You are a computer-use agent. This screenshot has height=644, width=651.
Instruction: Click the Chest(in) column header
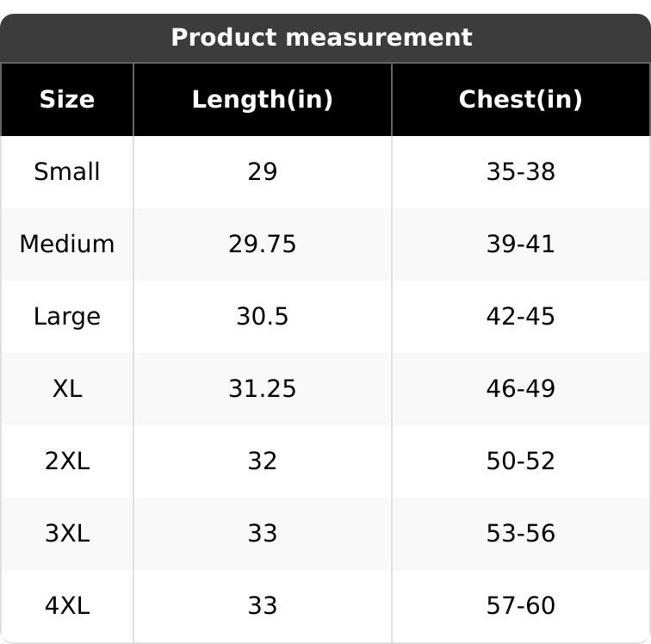point(520,100)
